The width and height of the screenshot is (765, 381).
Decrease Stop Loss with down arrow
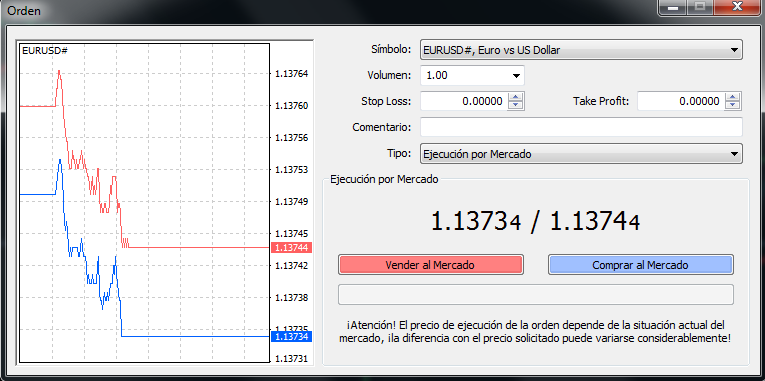516,105
